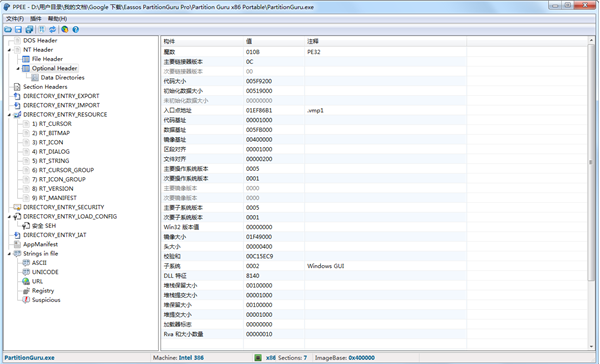
Task: Collapse the DIRECTORY_ENTRY_RESOURCE node
Action: 9,115
